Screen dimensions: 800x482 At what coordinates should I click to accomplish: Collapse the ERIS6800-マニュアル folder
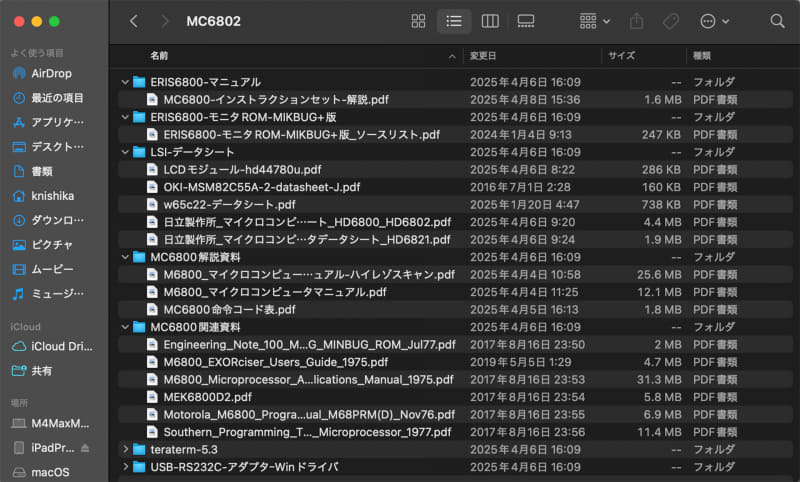point(125,82)
